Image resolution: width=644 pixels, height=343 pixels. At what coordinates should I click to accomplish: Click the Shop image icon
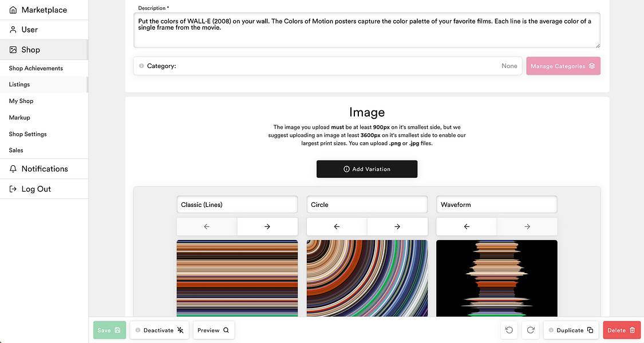tap(13, 50)
